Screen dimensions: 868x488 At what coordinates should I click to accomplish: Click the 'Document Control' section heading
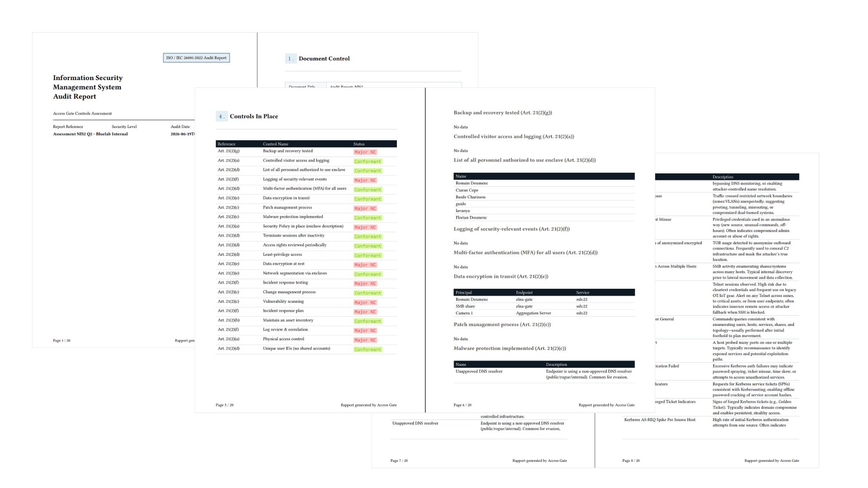coord(324,59)
